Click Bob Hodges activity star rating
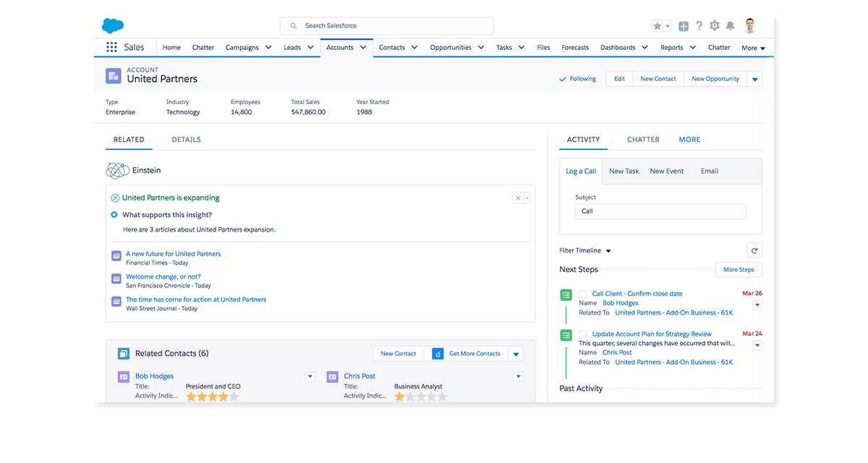The image size is (868, 463). coord(212,396)
